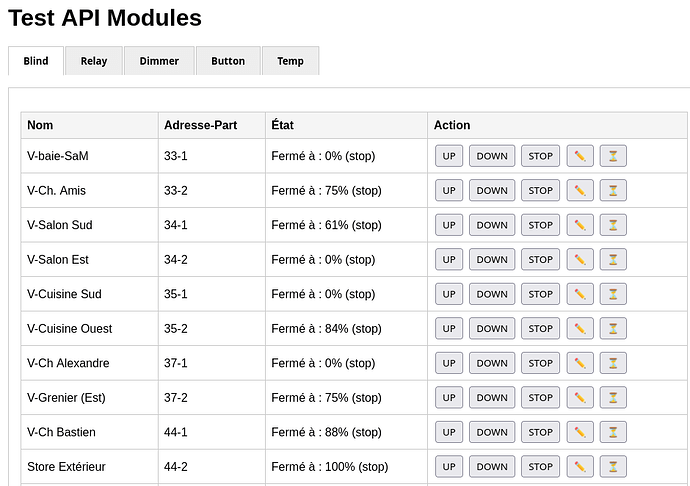Image resolution: width=690 pixels, height=486 pixels.
Task: Click STOP for Store Extérieur
Action: coord(540,467)
